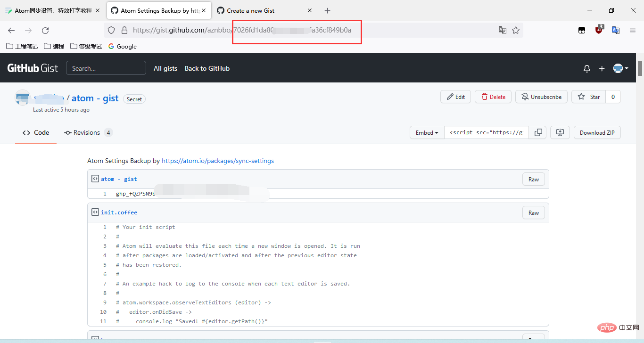Click "Last active 5 hours ago" text
Viewport: 644px width, 343px height.
coord(61,110)
